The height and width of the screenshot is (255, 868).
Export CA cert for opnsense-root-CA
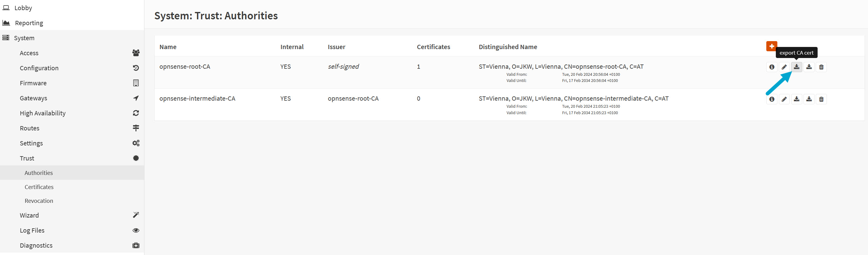[x=796, y=67]
